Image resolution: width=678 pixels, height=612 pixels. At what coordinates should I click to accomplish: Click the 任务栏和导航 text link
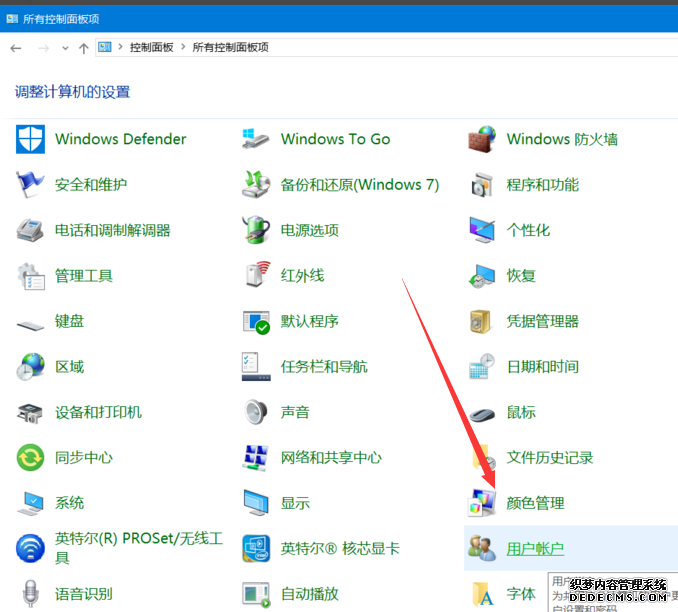pyautogui.click(x=324, y=367)
